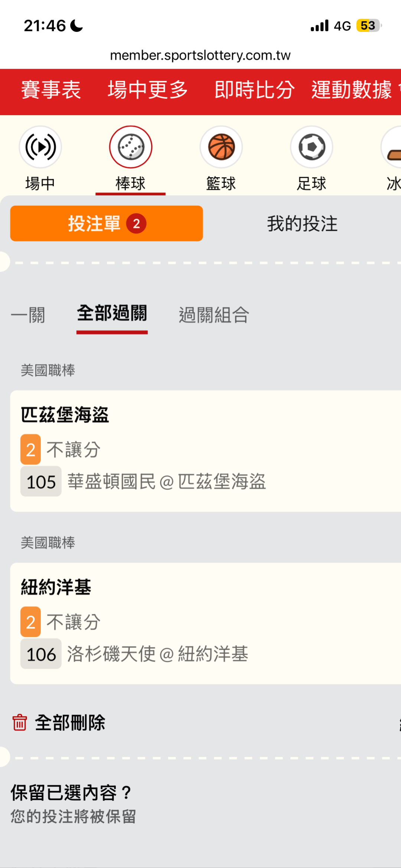The height and width of the screenshot is (868, 401).
Task: Click the trash can delete-all icon
Action: (20, 722)
